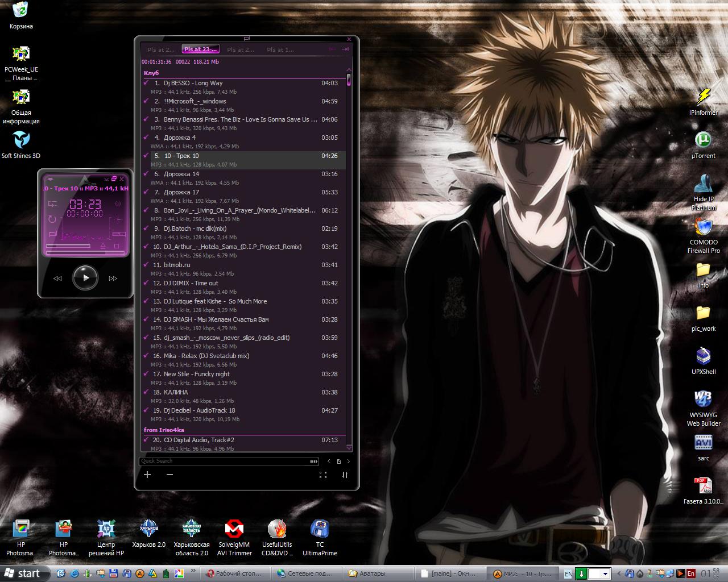Uncheck track 'Dj BESSO - Long Way'
This screenshot has height=582, width=728.
coord(146,83)
